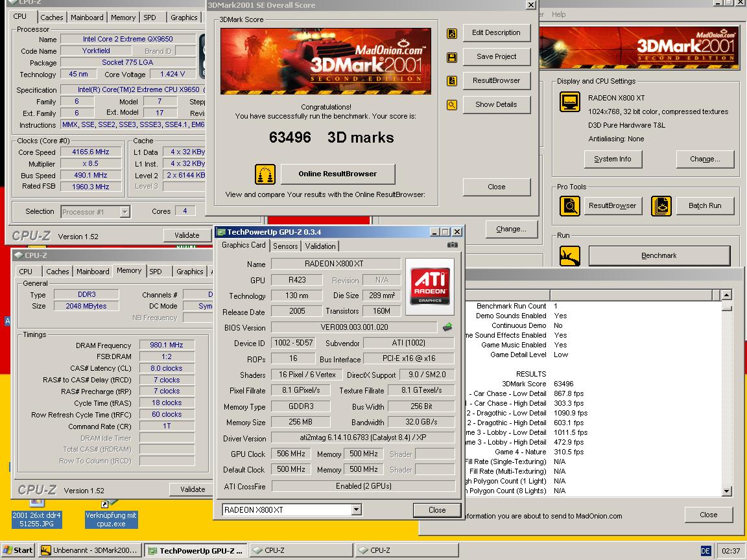Click the Online ResultBrowser button
747x560 pixels.
[x=338, y=174]
